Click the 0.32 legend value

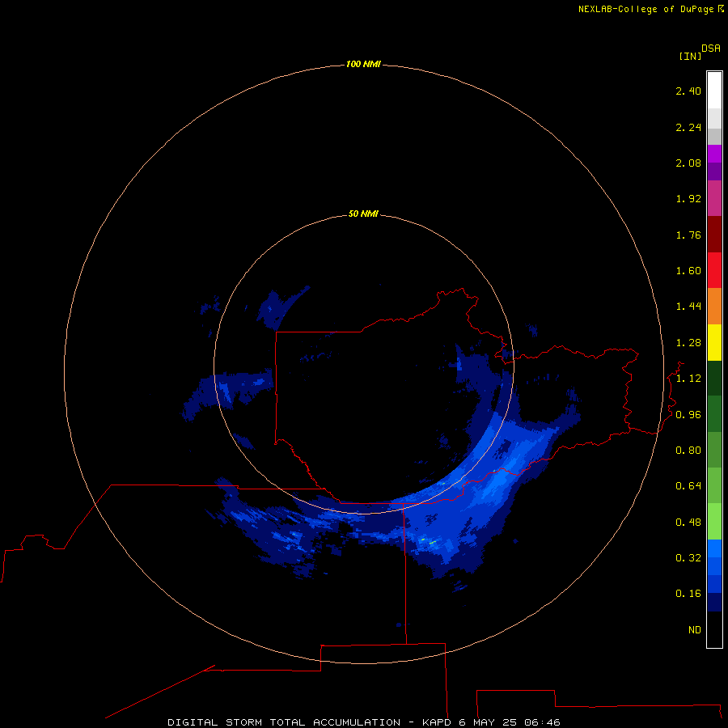tap(688, 557)
